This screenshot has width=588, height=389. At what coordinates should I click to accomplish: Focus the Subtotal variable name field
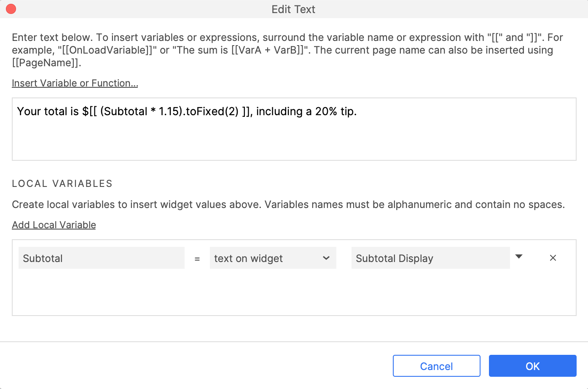pyautogui.click(x=101, y=258)
